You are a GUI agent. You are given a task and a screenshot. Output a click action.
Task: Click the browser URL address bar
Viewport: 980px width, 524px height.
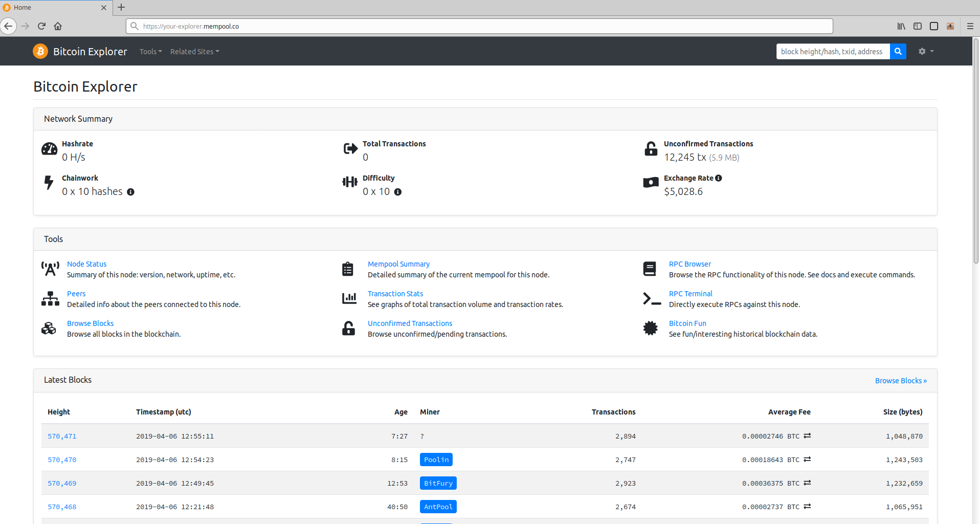[x=479, y=26]
